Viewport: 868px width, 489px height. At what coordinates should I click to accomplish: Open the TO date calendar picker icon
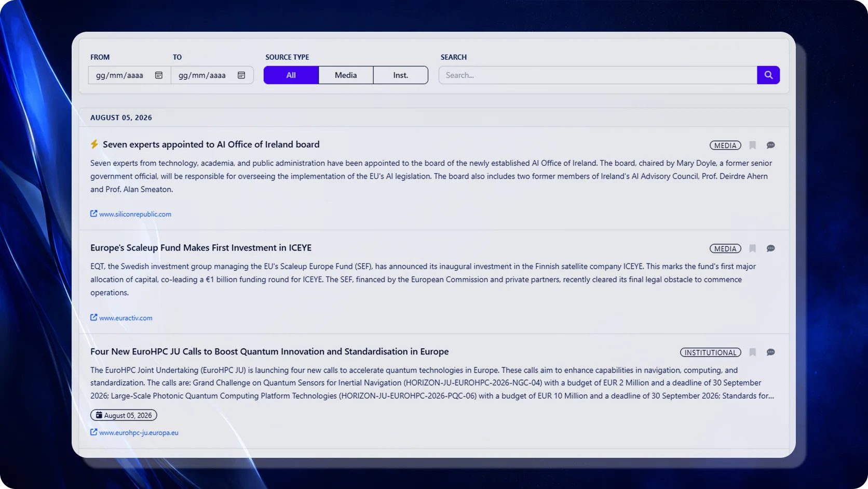pyautogui.click(x=241, y=75)
